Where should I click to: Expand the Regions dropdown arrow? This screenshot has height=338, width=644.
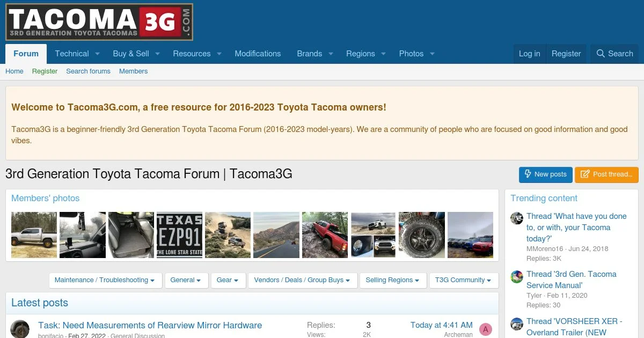pyautogui.click(x=383, y=54)
